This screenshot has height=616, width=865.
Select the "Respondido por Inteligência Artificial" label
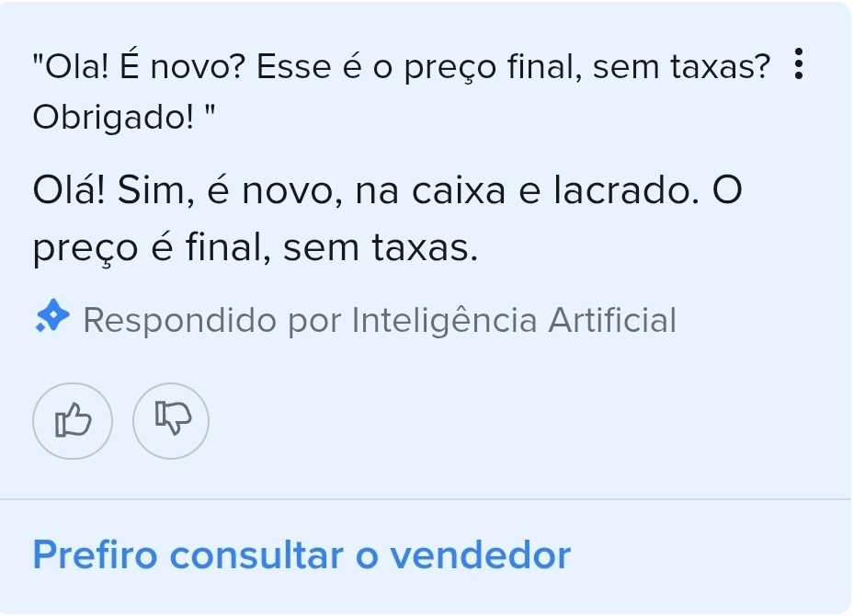coord(379,321)
